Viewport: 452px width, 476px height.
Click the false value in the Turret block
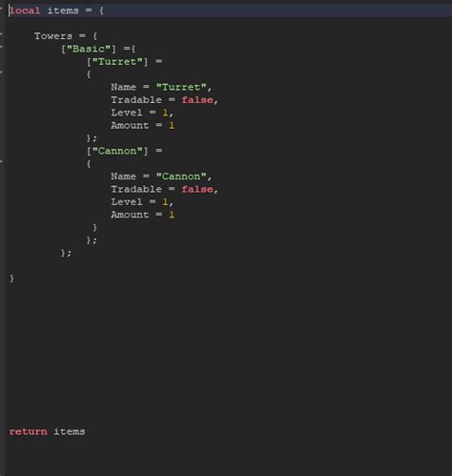[x=197, y=100]
